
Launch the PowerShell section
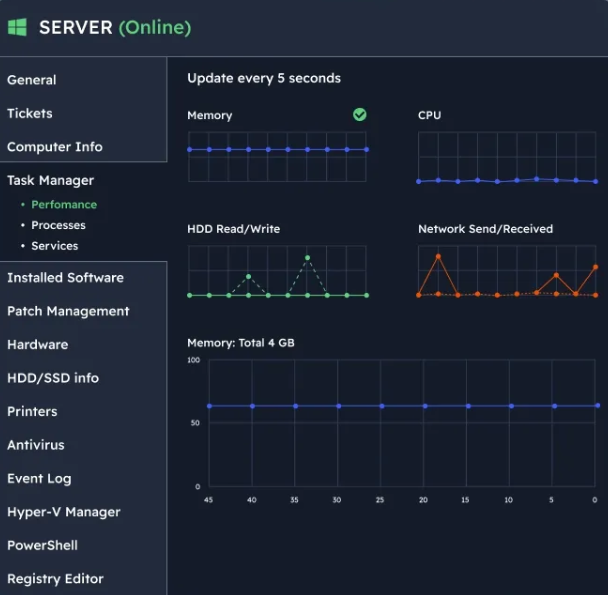[x=42, y=545]
